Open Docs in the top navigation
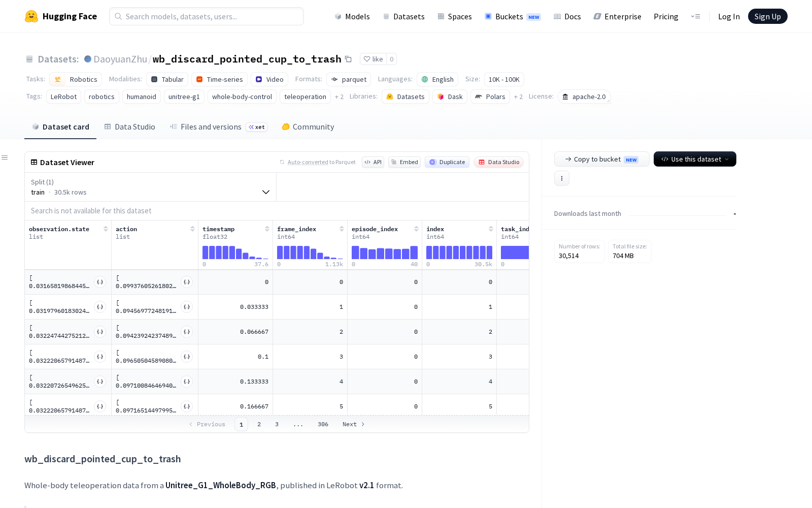Image resolution: width=812 pixels, height=508 pixels. click(x=567, y=16)
